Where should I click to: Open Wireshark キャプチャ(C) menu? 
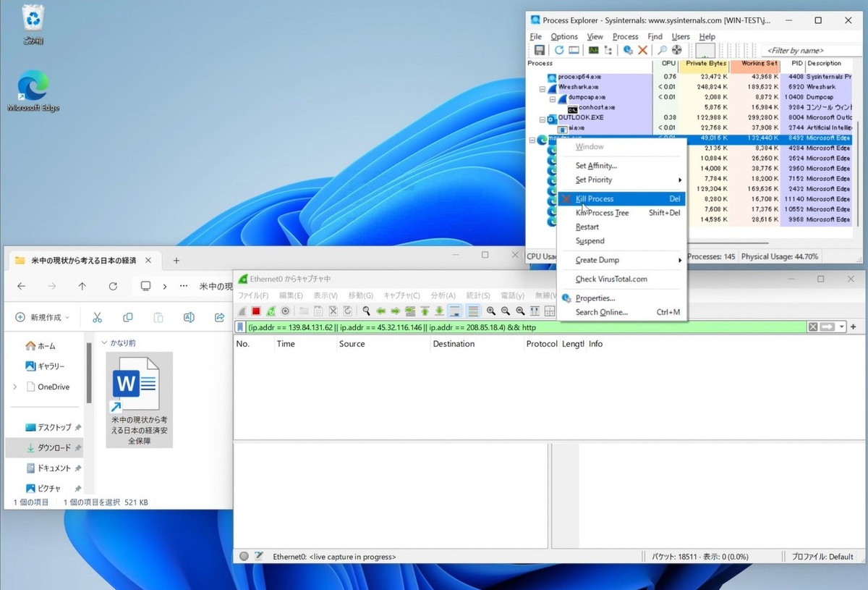[401, 295]
